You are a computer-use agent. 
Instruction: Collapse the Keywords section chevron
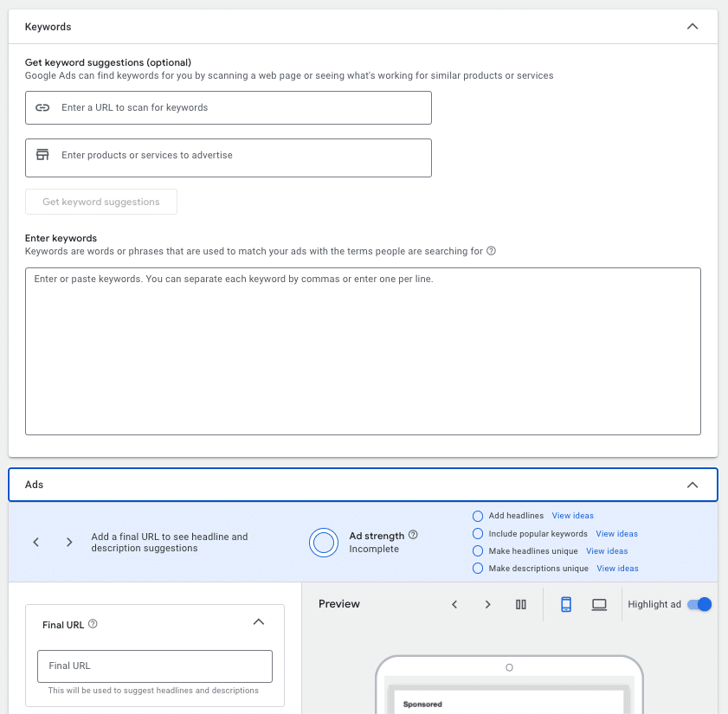pyautogui.click(x=692, y=27)
